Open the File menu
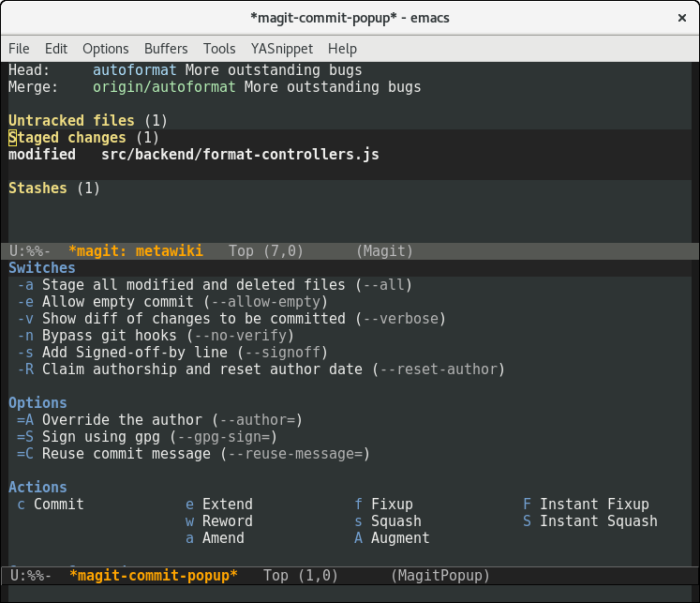This screenshot has height=603, width=700. (19, 49)
